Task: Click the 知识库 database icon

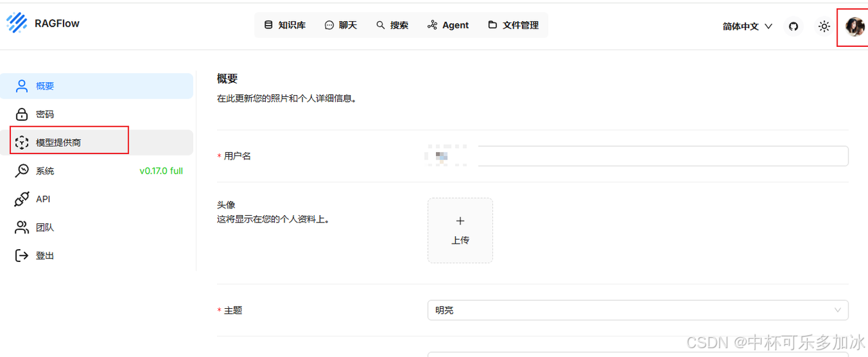Action: pos(269,25)
